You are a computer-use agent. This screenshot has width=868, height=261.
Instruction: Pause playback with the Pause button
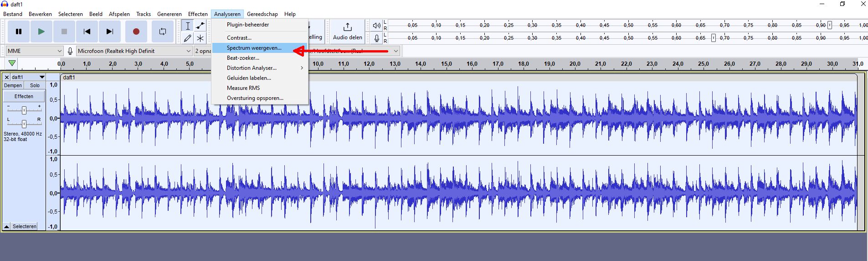(x=19, y=31)
